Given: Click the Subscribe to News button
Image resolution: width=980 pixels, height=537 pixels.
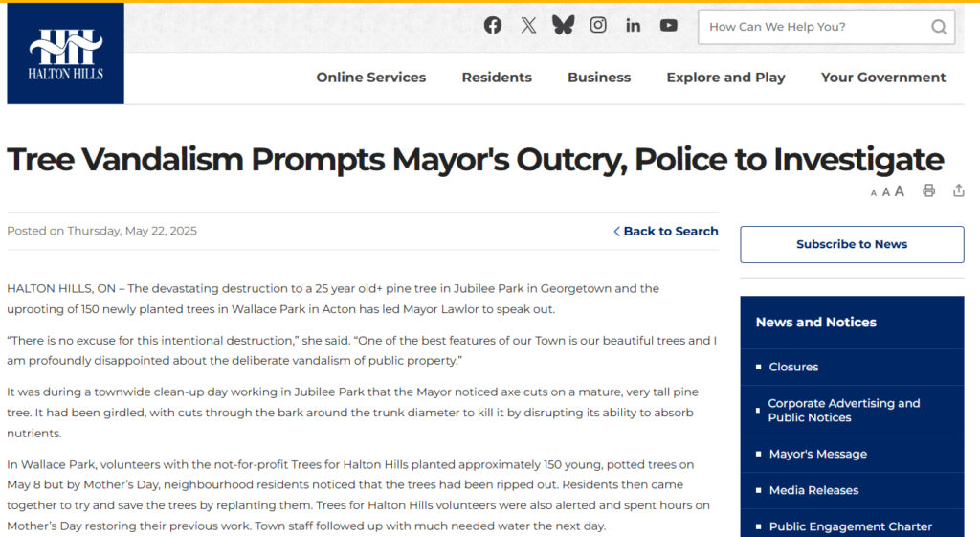Looking at the screenshot, I should click(852, 244).
